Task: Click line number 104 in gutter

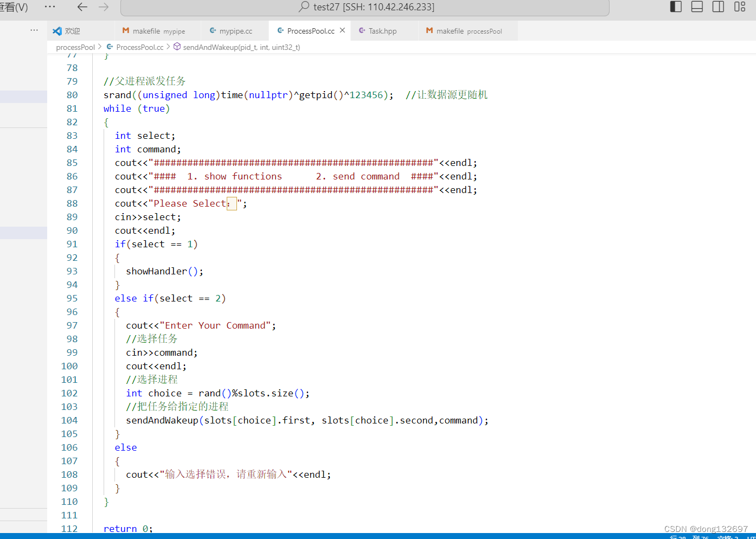Action: click(69, 420)
